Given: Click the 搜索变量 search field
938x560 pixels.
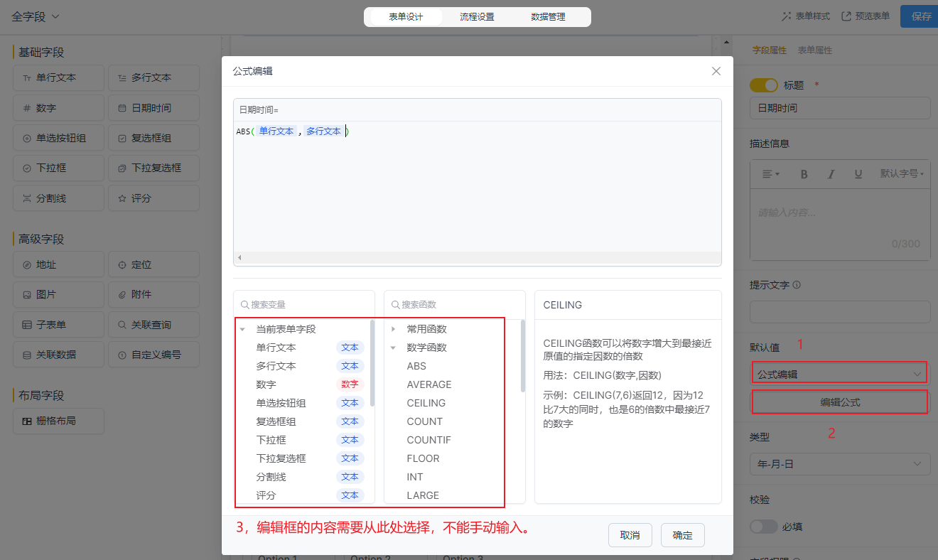Looking at the screenshot, I should 304,304.
